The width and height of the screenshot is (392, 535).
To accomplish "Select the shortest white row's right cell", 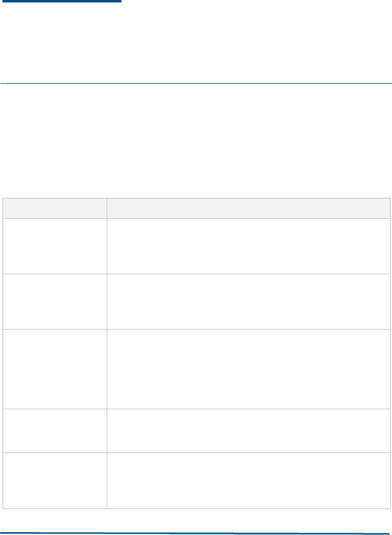I will pyautogui.click(x=248, y=431).
